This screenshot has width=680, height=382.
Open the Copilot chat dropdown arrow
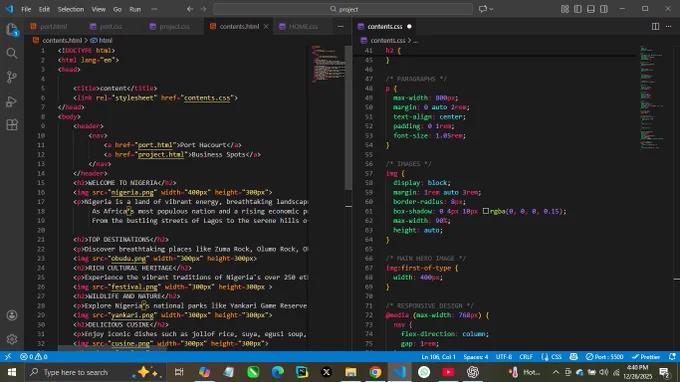tap(491, 9)
